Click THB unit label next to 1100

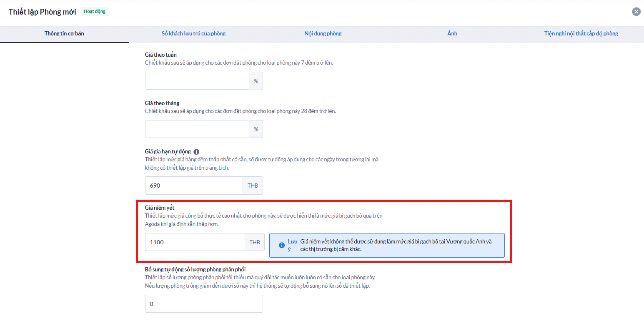pos(255,242)
